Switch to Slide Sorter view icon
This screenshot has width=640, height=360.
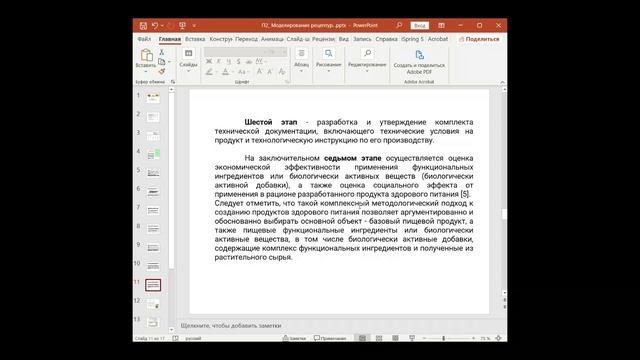coord(379,338)
